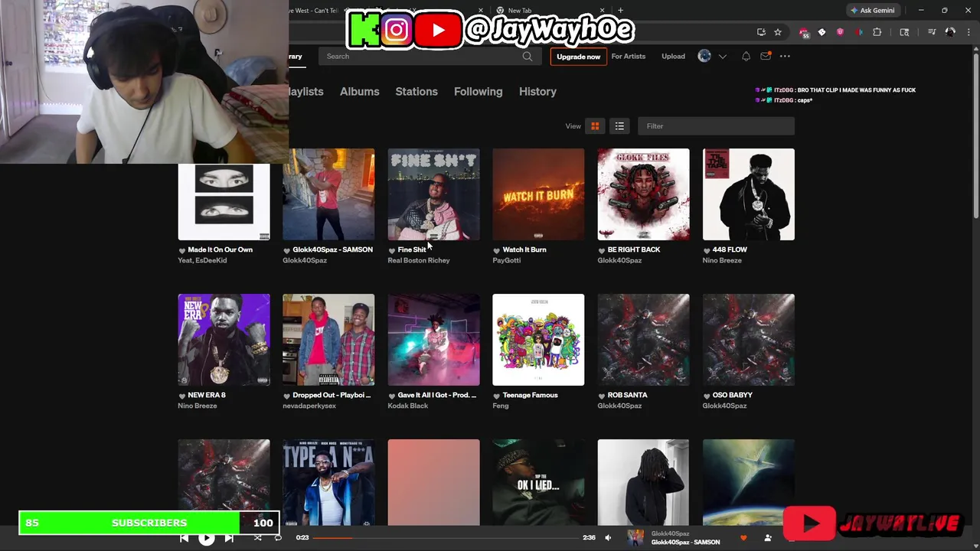Open the Albums tab
980x551 pixels.
click(x=359, y=91)
